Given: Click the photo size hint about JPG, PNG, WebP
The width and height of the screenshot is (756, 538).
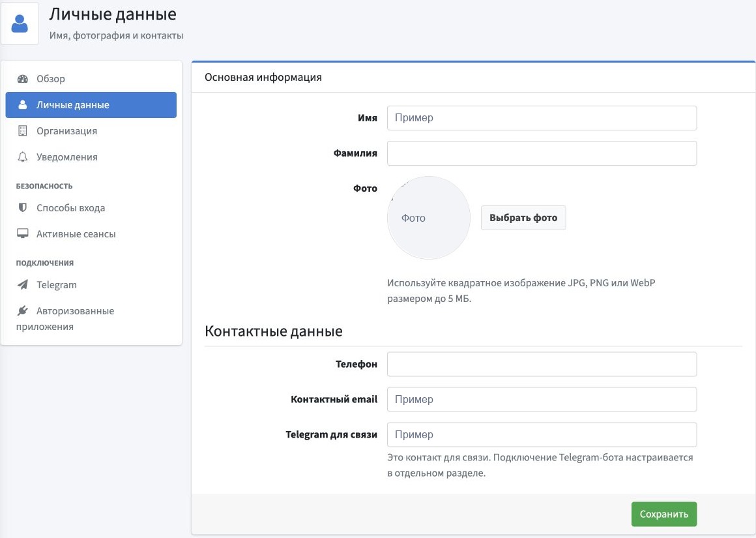Looking at the screenshot, I should (521, 290).
